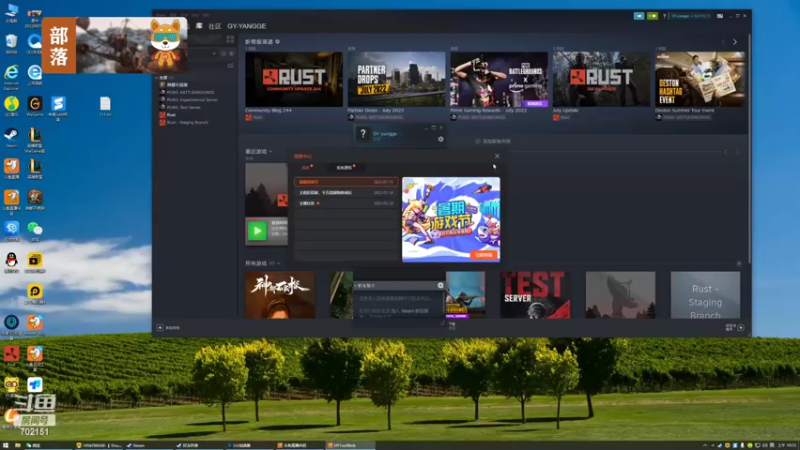Open the Rust - Staging Branch game tile
Viewport: 800px width, 450px height.
point(705,295)
